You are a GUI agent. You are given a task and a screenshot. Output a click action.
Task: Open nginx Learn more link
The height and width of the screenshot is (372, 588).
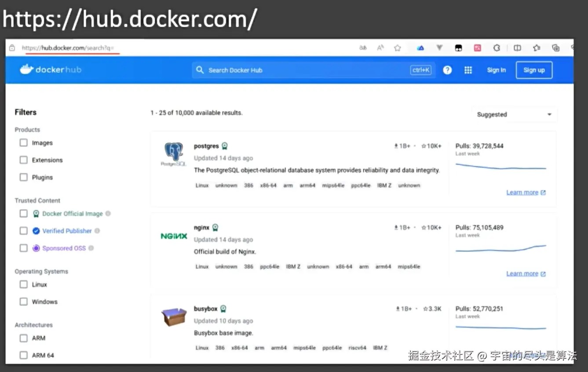pyautogui.click(x=526, y=274)
